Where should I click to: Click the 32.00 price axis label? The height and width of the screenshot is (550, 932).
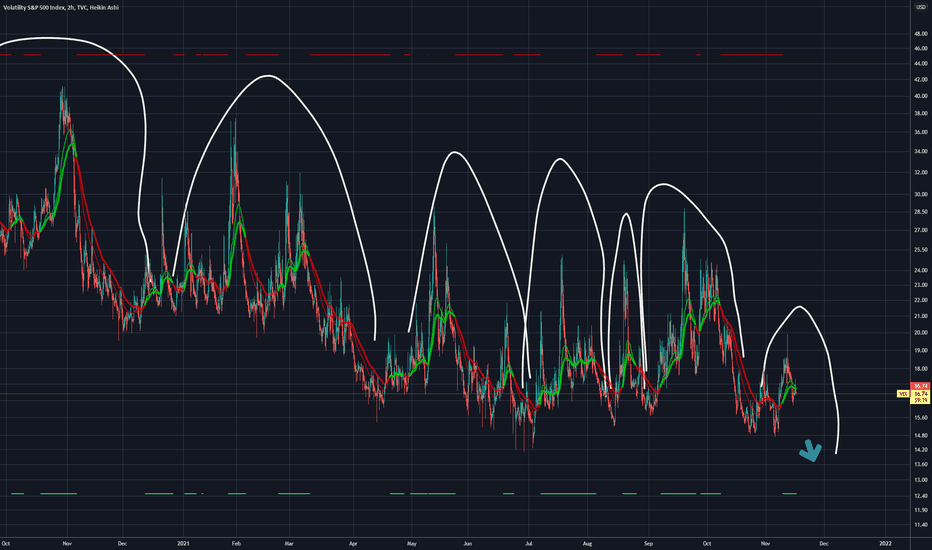921,172
